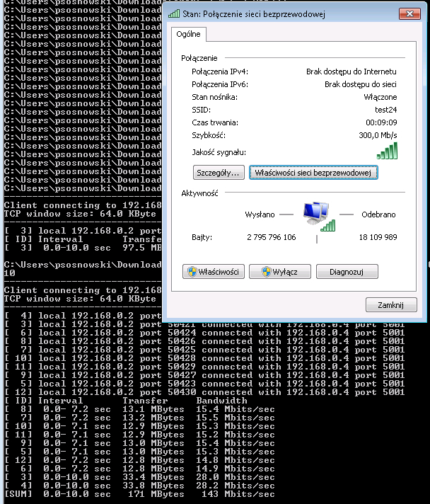This screenshot has width=430, height=504.
Task: Click the Jakość sygnału label
Action: (x=219, y=152)
